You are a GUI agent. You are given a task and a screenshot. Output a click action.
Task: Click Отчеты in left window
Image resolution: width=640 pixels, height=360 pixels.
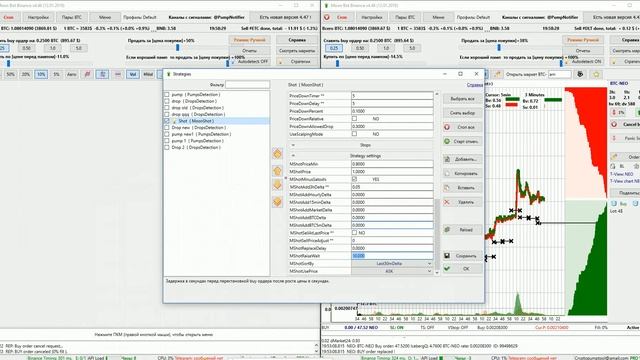tap(249, 51)
